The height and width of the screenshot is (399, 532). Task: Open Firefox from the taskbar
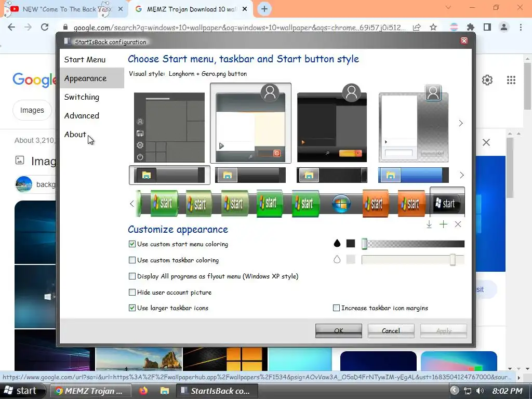[x=143, y=391]
